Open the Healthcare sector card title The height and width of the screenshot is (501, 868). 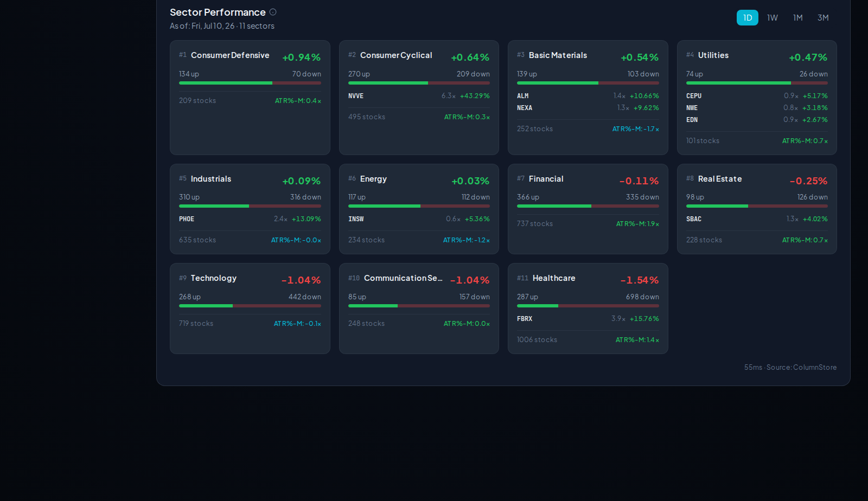(554, 278)
